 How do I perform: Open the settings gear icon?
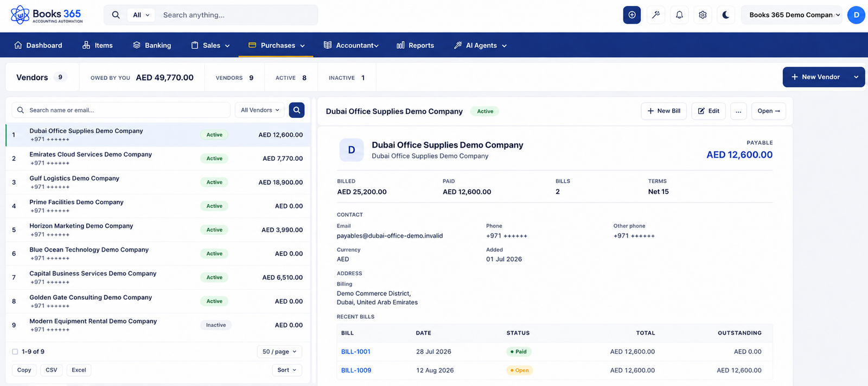point(703,15)
